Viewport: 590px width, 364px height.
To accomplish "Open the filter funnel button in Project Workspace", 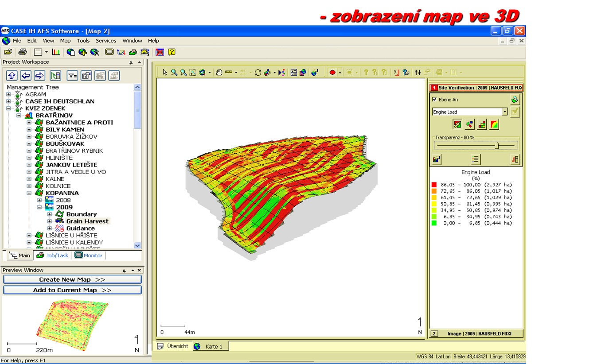I will pyautogui.click(x=72, y=75).
